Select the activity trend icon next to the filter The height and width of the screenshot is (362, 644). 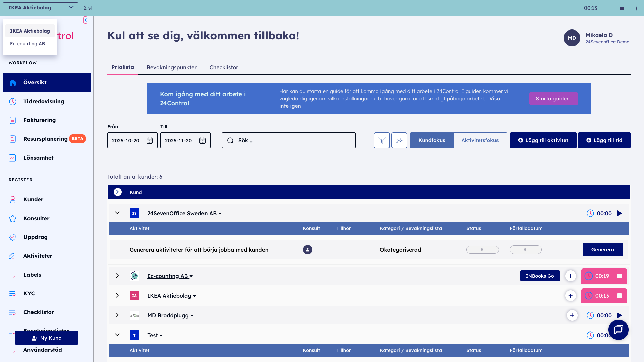point(399,140)
